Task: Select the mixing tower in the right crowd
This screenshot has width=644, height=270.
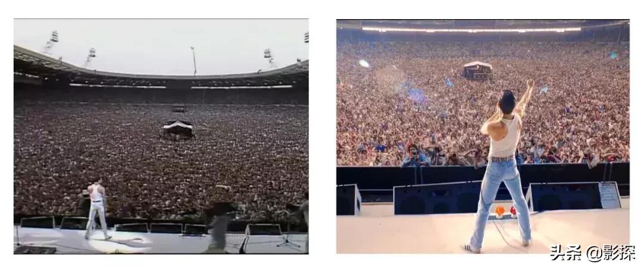Action: click(477, 70)
